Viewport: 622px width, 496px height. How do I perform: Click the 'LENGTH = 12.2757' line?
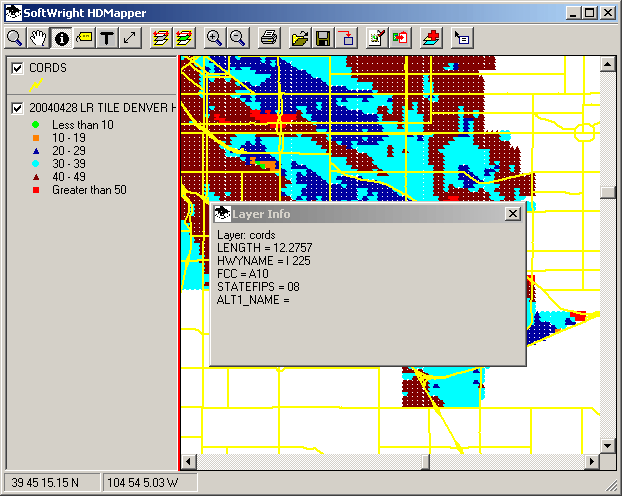click(265, 248)
